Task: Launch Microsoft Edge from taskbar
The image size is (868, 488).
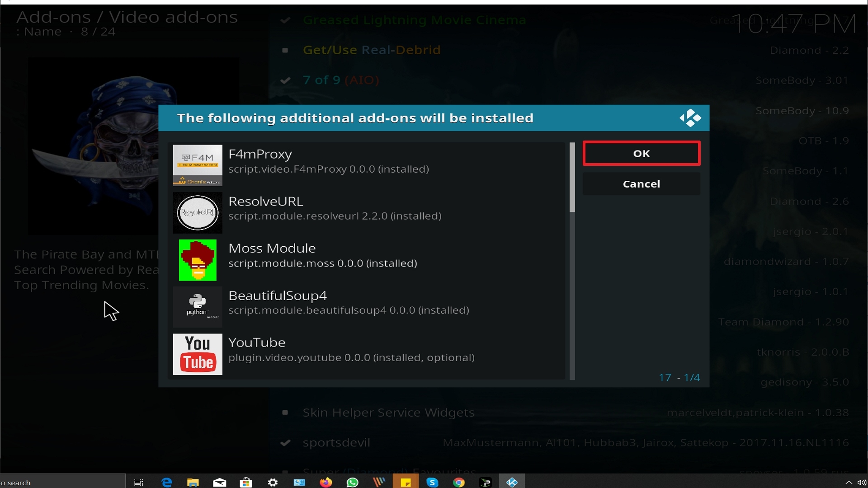Action: (x=167, y=482)
